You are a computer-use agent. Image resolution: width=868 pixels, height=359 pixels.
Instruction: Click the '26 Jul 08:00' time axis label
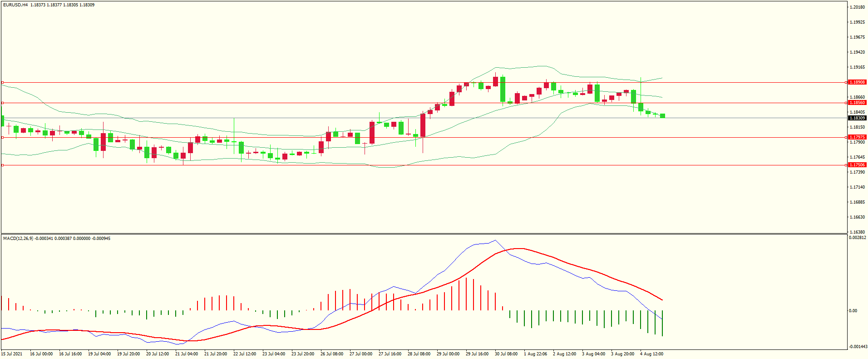[331, 354]
